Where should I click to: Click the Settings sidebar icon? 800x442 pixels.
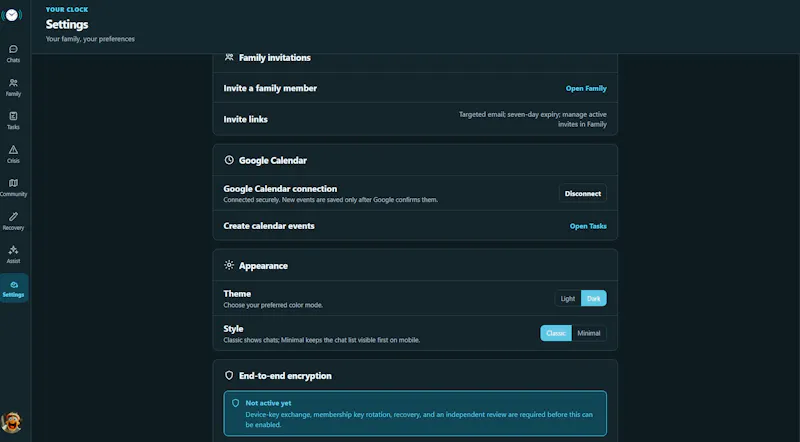click(x=14, y=288)
